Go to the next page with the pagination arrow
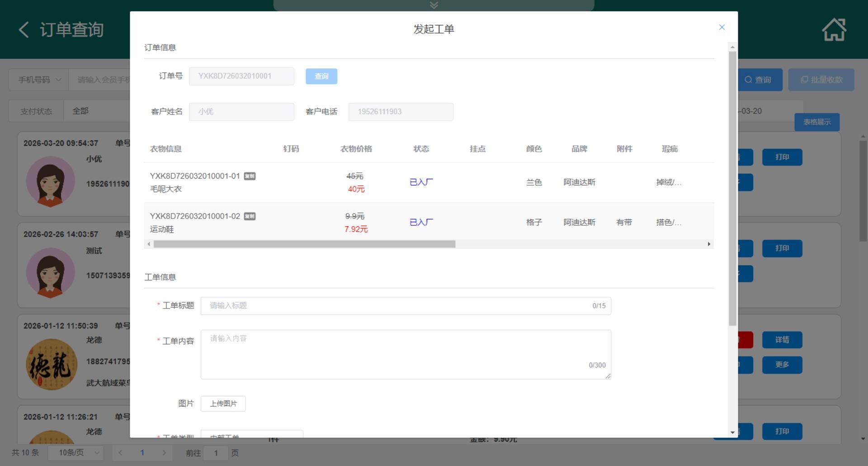868x466 pixels. pyautogui.click(x=164, y=452)
